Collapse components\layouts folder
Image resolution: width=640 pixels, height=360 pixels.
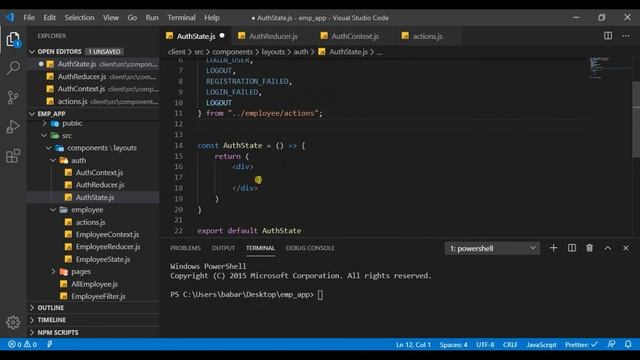pos(93,148)
